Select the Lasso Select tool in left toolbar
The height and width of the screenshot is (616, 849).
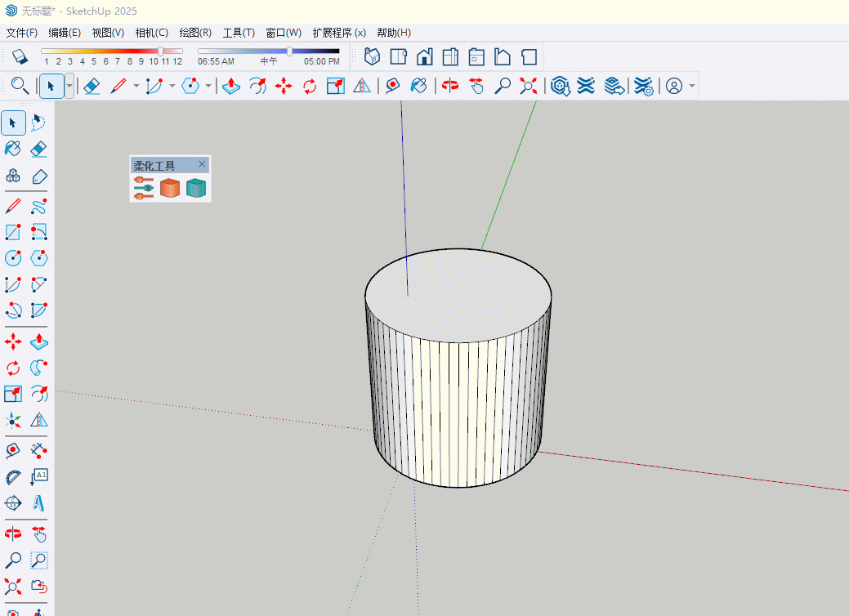[x=38, y=123]
